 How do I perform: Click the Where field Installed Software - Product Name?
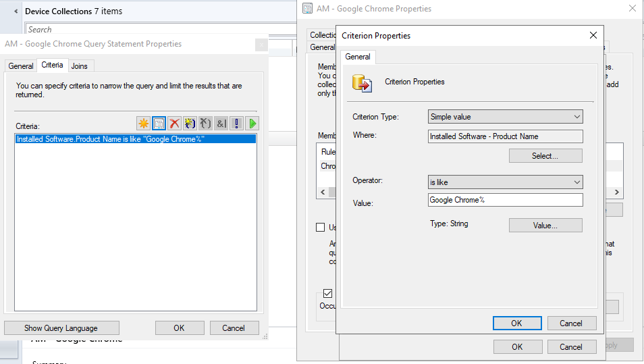coord(505,136)
